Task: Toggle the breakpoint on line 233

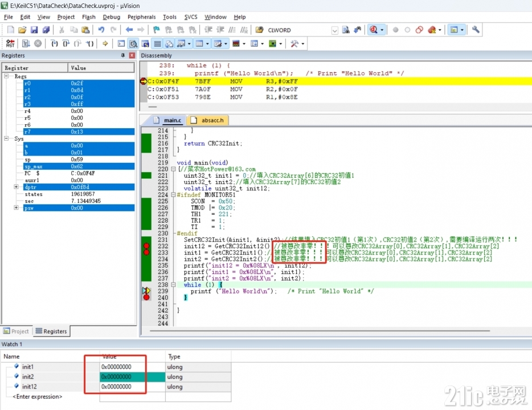Action: pos(146,252)
